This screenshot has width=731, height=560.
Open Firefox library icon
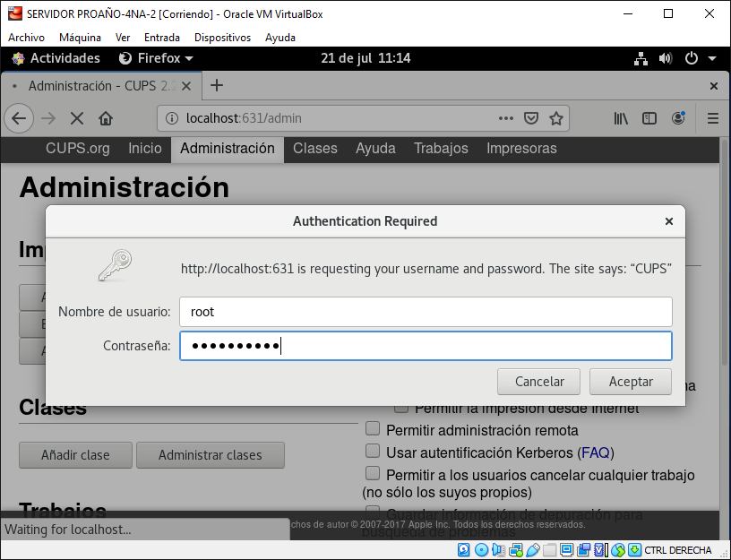pyautogui.click(x=621, y=118)
